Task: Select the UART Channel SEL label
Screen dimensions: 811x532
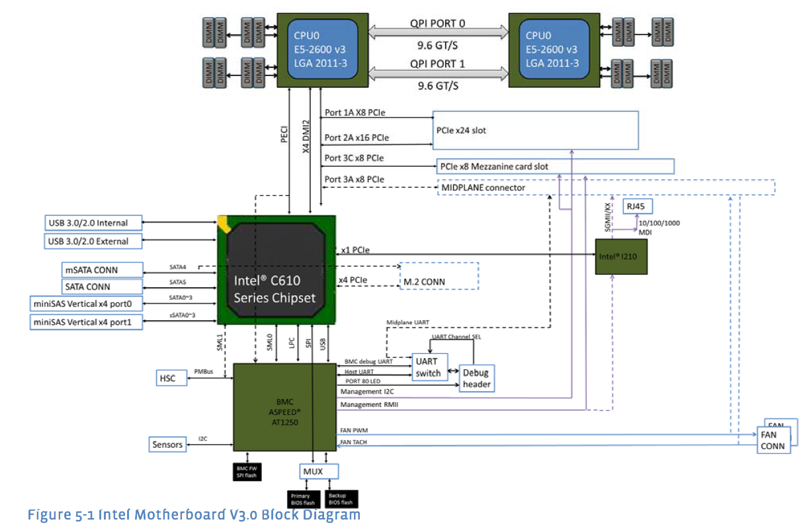Action: coord(455,337)
